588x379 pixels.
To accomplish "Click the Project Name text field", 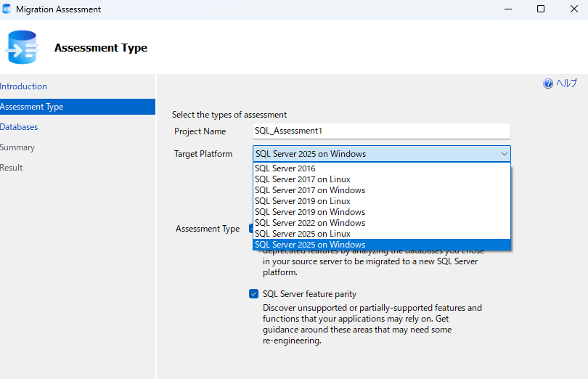I will (381, 131).
